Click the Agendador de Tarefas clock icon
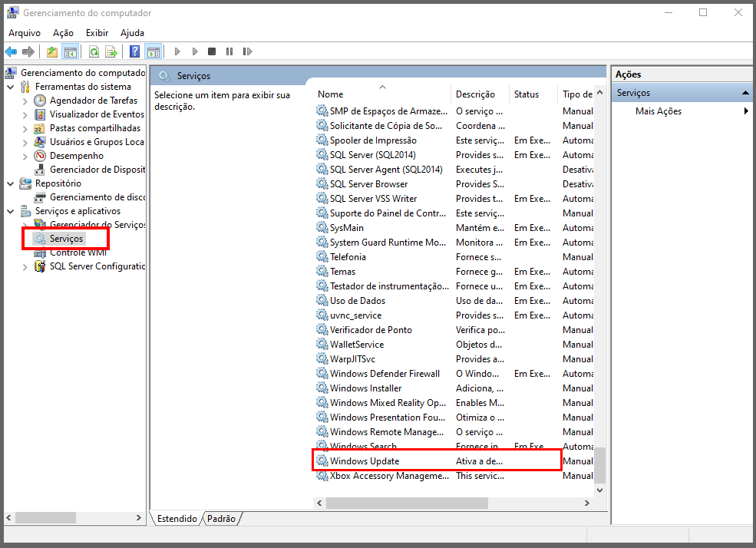This screenshot has height=548, width=756. click(40, 101)
